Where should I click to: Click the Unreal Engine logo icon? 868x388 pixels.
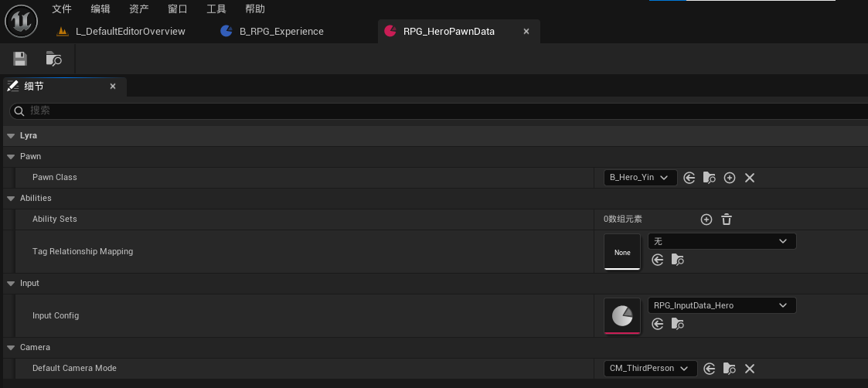21,21
